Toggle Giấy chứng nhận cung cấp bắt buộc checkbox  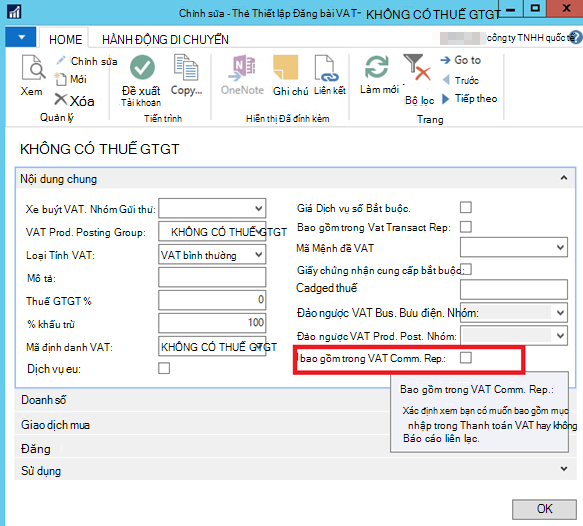coord(467,269)
